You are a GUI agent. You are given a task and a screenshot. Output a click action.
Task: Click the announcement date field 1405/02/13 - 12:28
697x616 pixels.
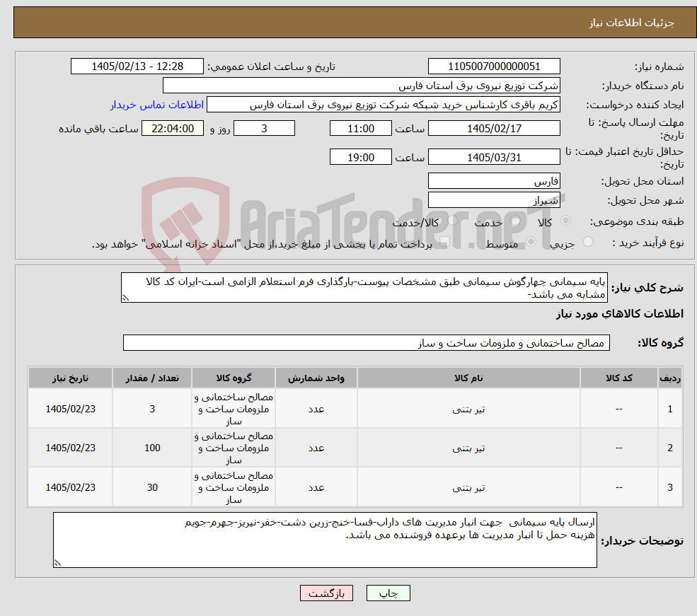(137, 66)
